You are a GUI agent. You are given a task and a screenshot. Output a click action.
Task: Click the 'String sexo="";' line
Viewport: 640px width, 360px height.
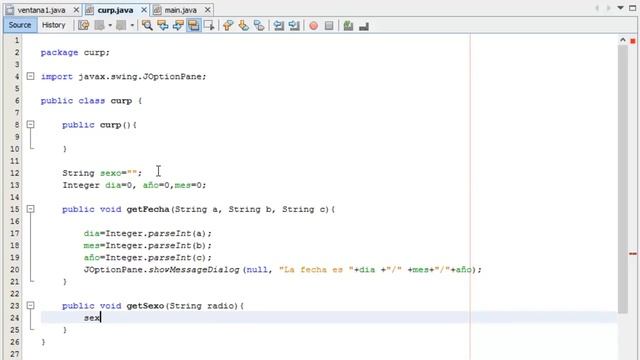[102, 173]
